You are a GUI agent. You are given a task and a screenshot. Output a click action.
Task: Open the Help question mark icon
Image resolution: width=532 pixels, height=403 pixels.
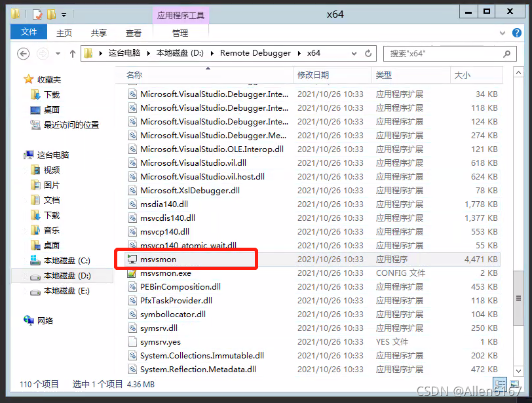517,33
